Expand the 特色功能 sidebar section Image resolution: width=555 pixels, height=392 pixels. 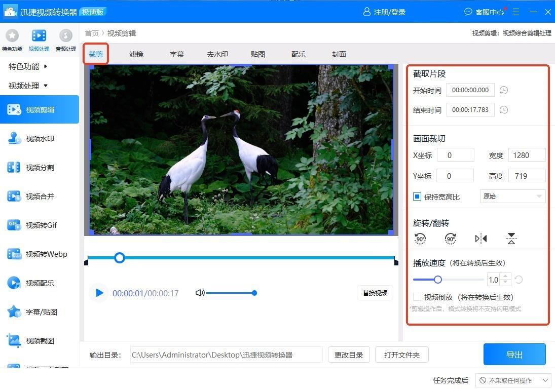(28, 66)
